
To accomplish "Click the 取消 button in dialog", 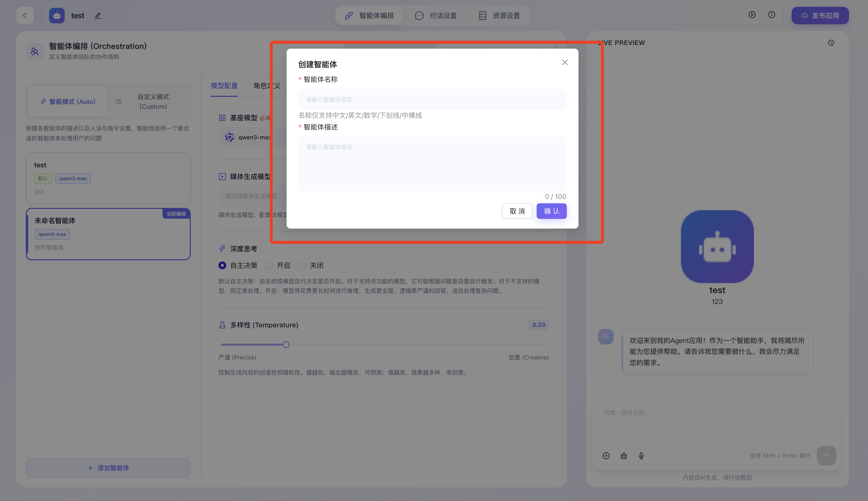I will click(x=517, y=211).
